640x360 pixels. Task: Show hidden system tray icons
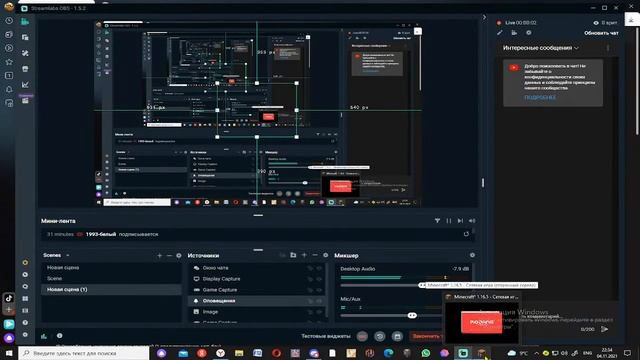(x=536, y=353)
